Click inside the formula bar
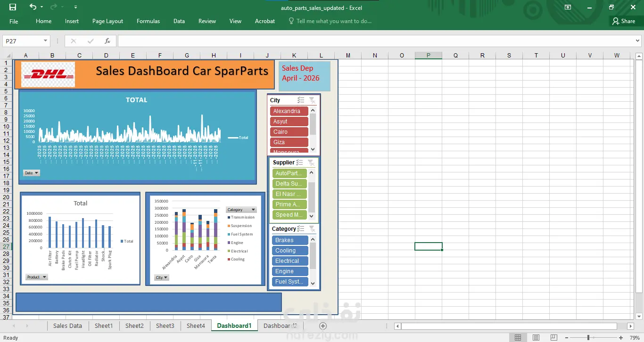Screen dimensions: 644x342 [x=376, y=41]
